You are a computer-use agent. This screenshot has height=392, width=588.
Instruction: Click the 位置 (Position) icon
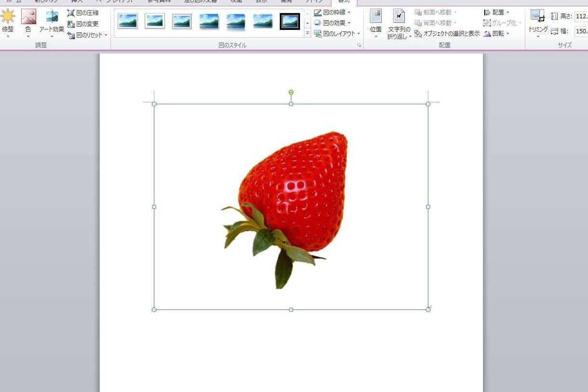pyautogui.click(x=376, y=20)
